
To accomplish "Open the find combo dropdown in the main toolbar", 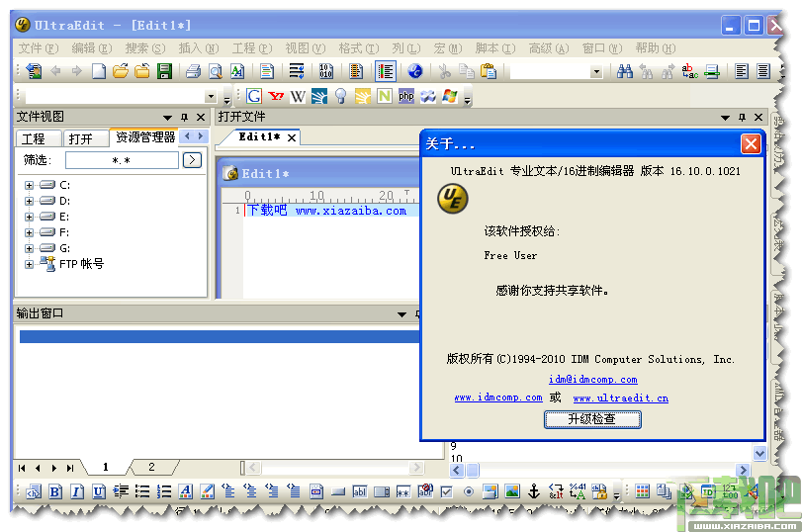I will (x=596, y=71).
